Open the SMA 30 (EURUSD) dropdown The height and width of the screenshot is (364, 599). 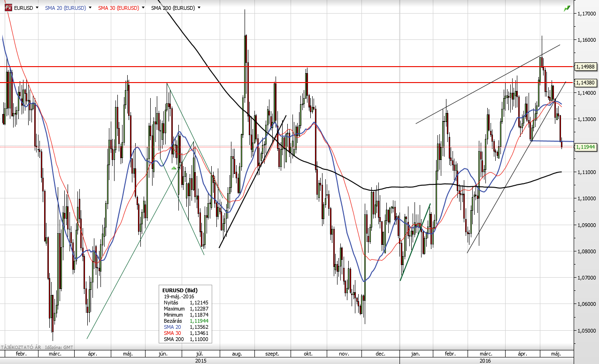coord(143,8)
